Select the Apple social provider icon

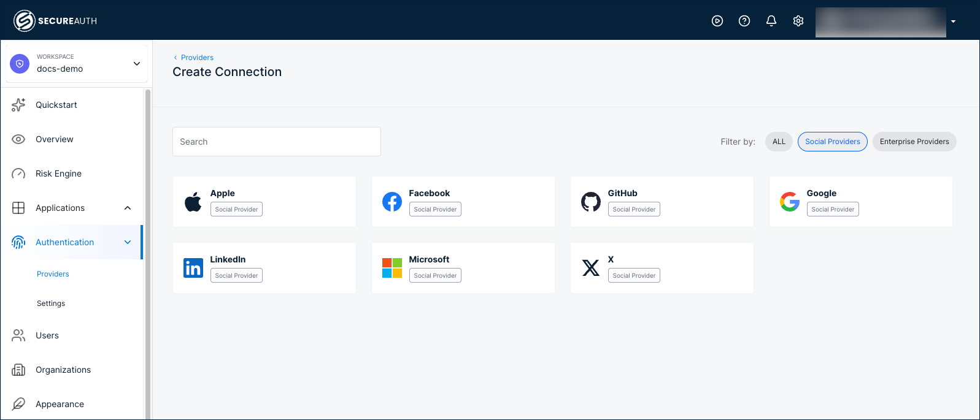click(x=193, y=201)
